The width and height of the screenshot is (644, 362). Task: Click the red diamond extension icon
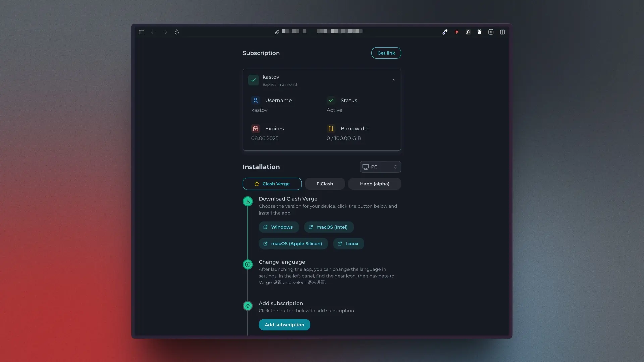(456, 32)
